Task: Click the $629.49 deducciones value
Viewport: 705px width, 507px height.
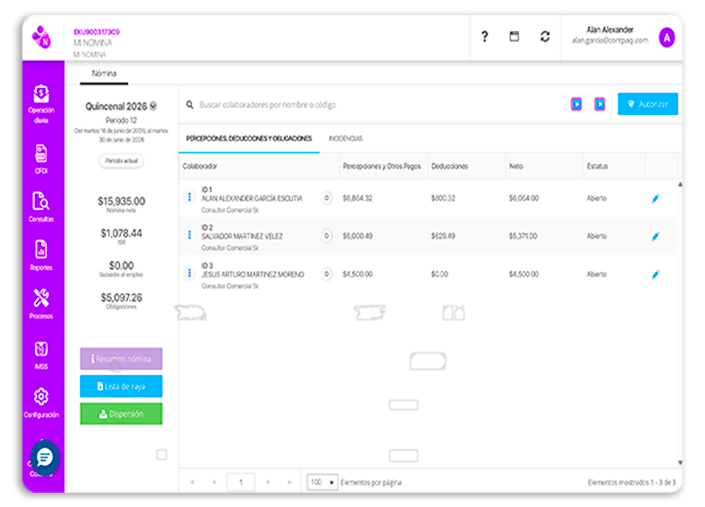Action: 443,236
